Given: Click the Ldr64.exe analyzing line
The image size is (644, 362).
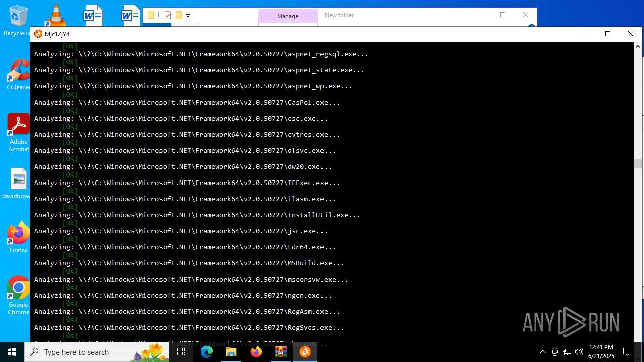Looking at the screenshot, I should point(185,247).
